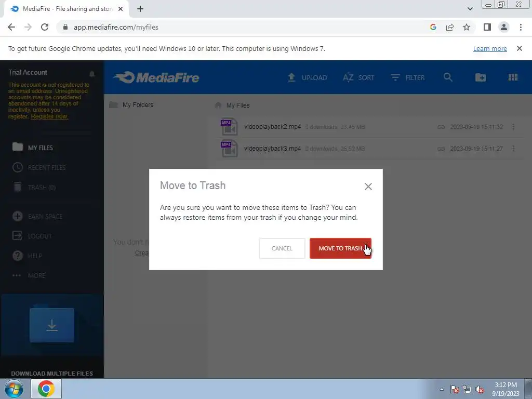This screenshot has height=399, width=532.
Task: Open options menu for videoplayback2.mp4
Action: point(513,127)
